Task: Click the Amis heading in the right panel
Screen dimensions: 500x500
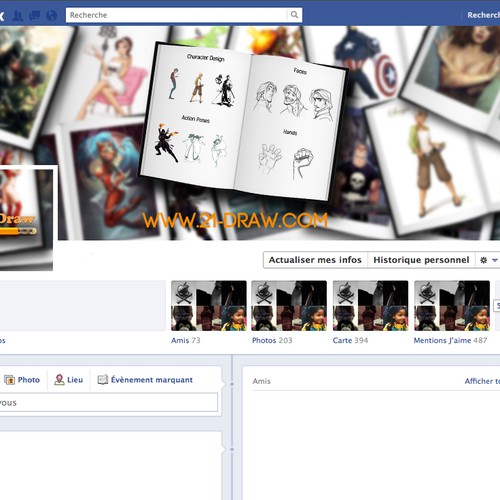Action: (x=262, y=381)
